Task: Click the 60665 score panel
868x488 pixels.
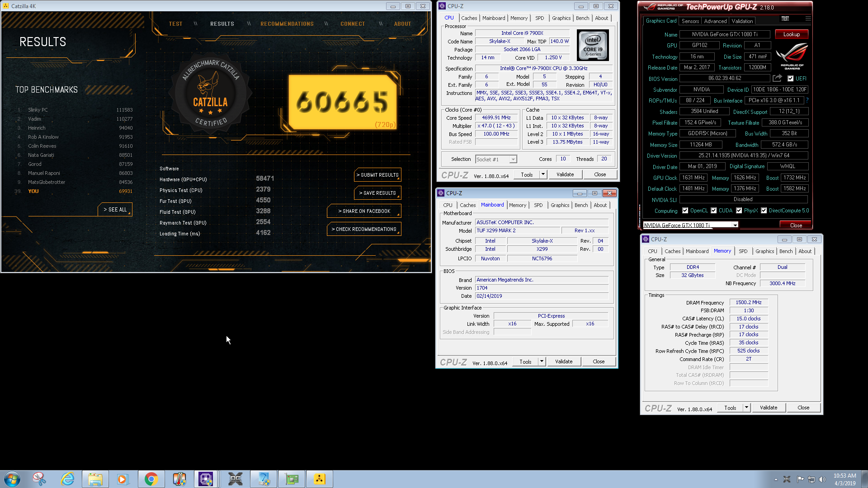Action: tap(343, 102)
